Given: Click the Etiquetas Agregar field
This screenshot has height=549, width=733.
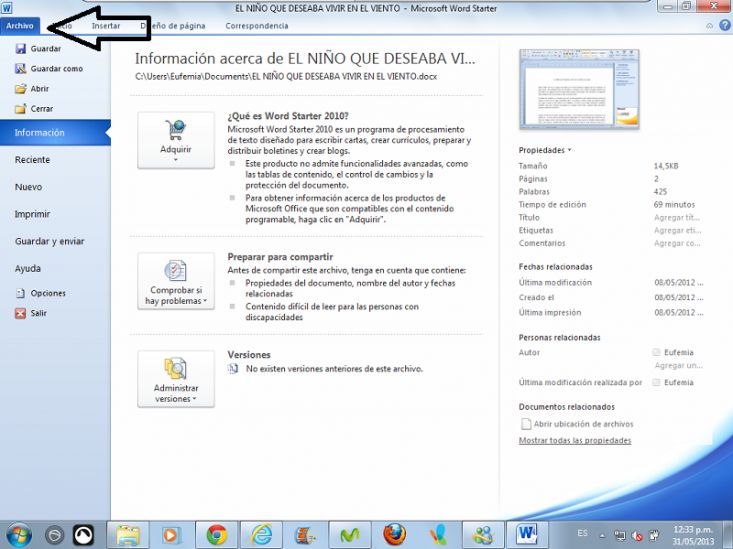Looking at the screenshot, I should (677, 230).
